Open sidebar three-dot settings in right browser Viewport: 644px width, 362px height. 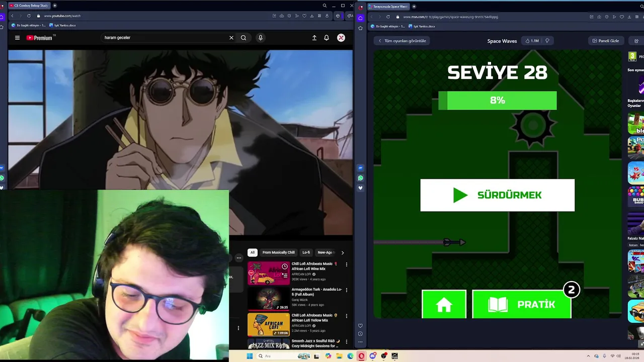coord(360,342)
